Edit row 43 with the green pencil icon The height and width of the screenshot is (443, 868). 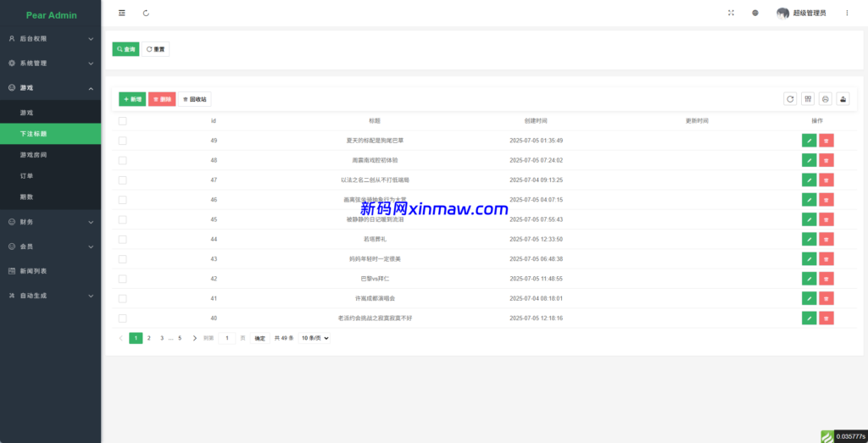pos(809,259)
